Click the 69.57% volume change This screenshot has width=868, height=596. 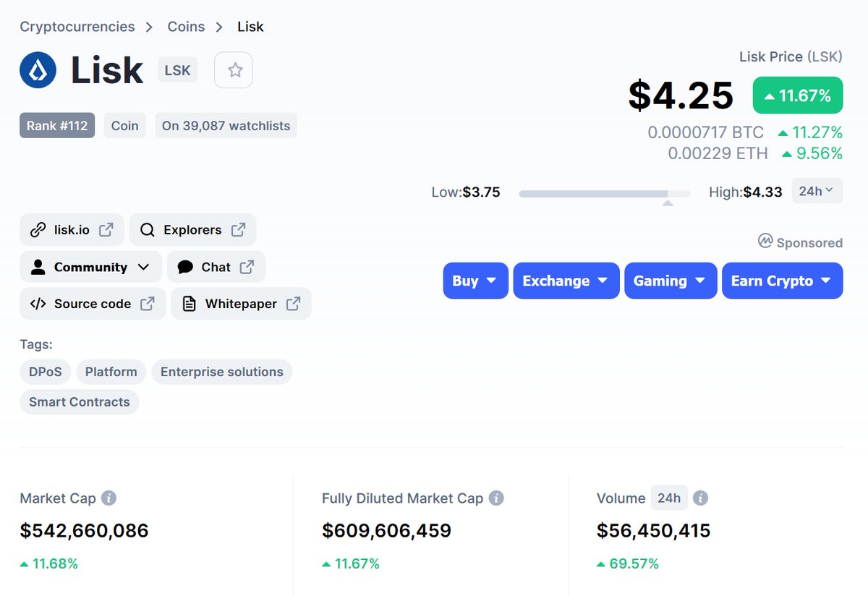tap(628, 563)
